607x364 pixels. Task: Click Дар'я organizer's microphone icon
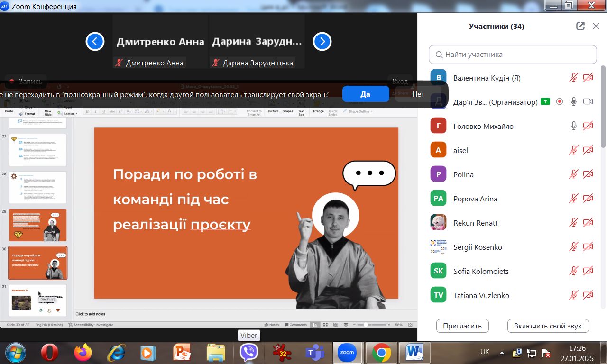(574, 101)
